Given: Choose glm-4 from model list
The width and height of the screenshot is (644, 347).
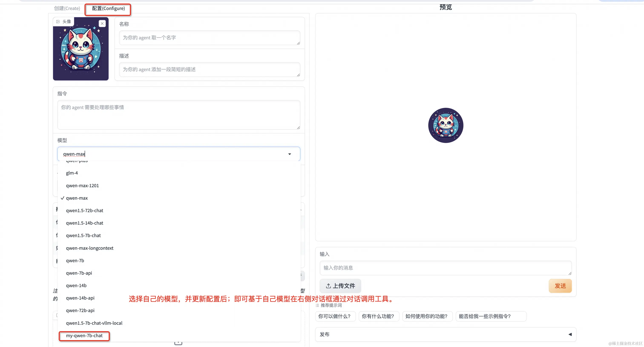Looking at the screenshot, I should click(x=72, y=173).
